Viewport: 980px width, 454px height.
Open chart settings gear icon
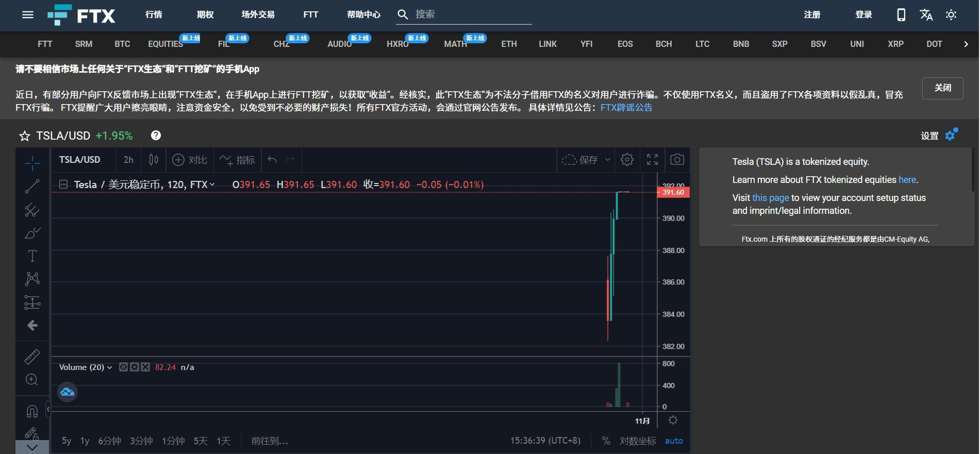click(627, 160)
